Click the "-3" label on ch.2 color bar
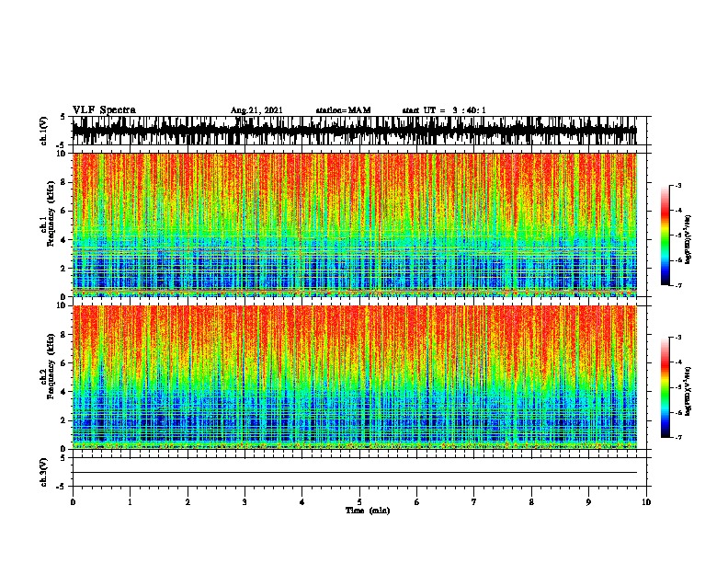This screenshot has height=563, width=728. (x=678, y=338)
